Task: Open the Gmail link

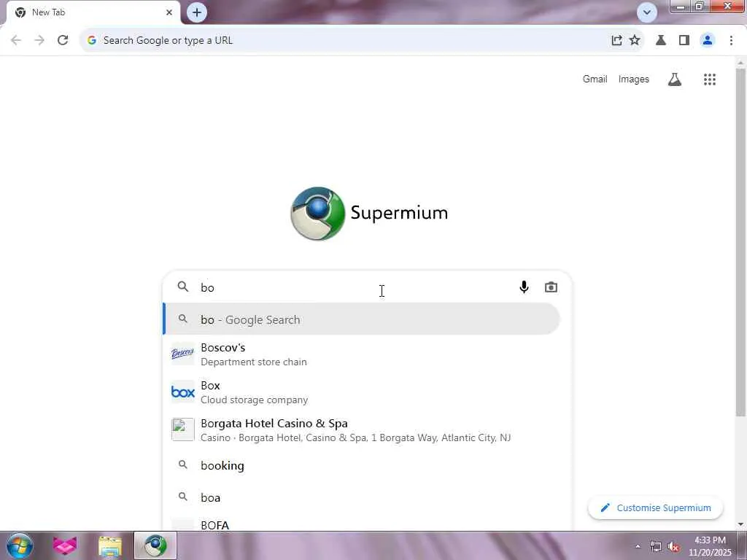Action: [x=595, y=79]
